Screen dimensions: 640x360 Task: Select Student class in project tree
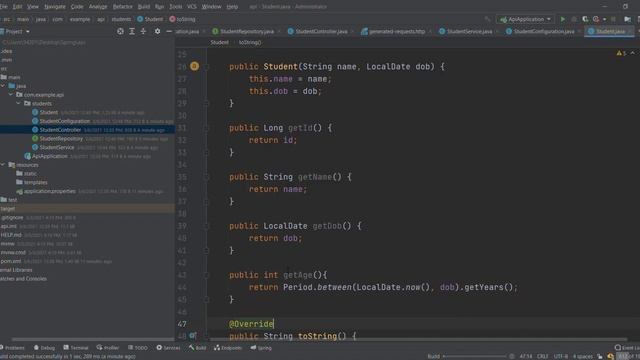[x=49, y=112]
